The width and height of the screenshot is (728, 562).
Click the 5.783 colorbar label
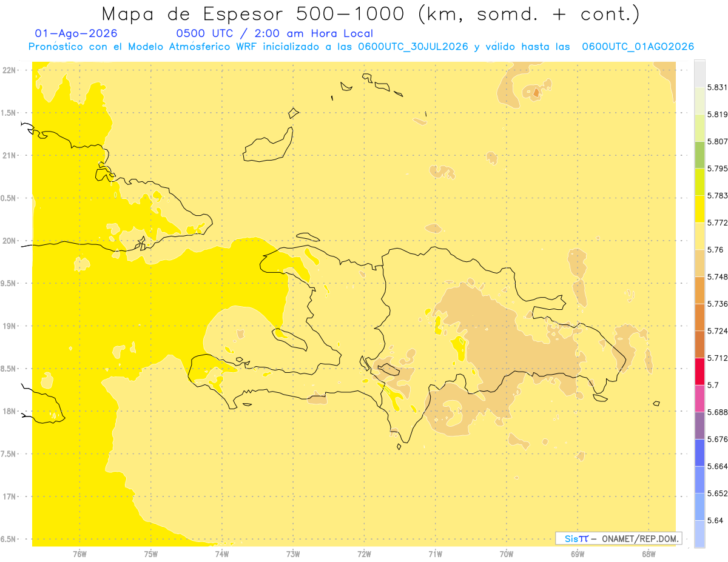(x=717, y=196)
